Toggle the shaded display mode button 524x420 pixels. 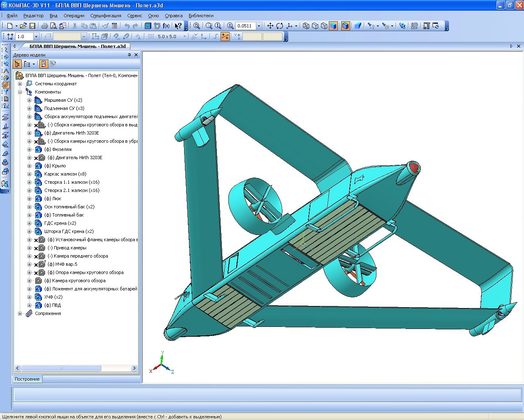click(333, 26)
